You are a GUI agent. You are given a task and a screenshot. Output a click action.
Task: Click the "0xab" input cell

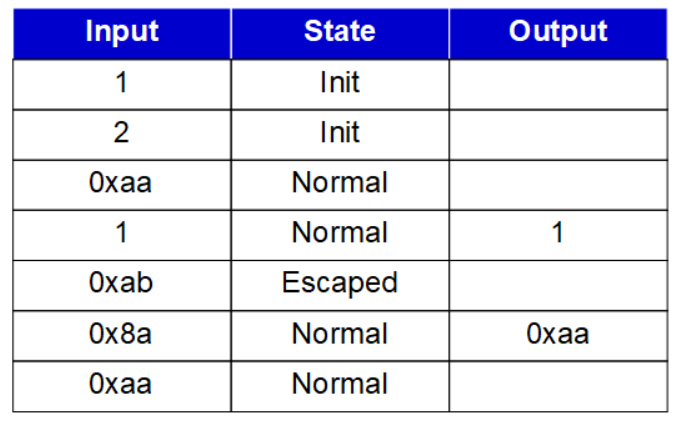click(121, 283)
